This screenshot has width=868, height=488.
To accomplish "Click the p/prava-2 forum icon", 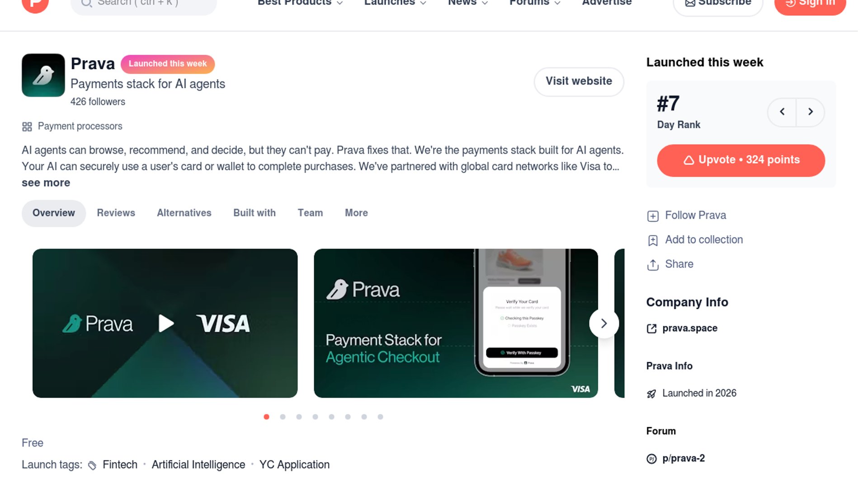I will coord(651,459).
